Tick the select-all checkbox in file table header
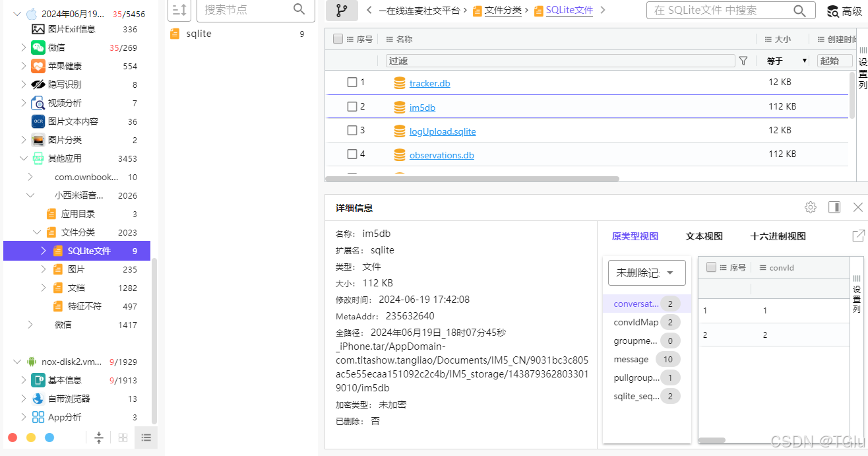 tap(338, 39)
